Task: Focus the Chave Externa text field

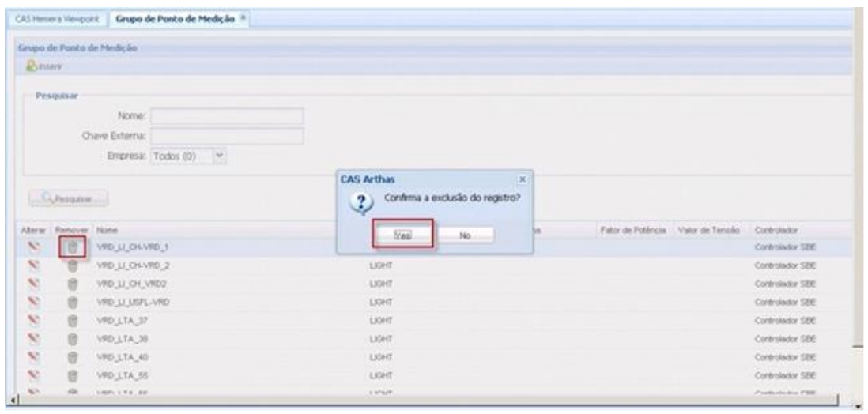Action: pos(227,137)
